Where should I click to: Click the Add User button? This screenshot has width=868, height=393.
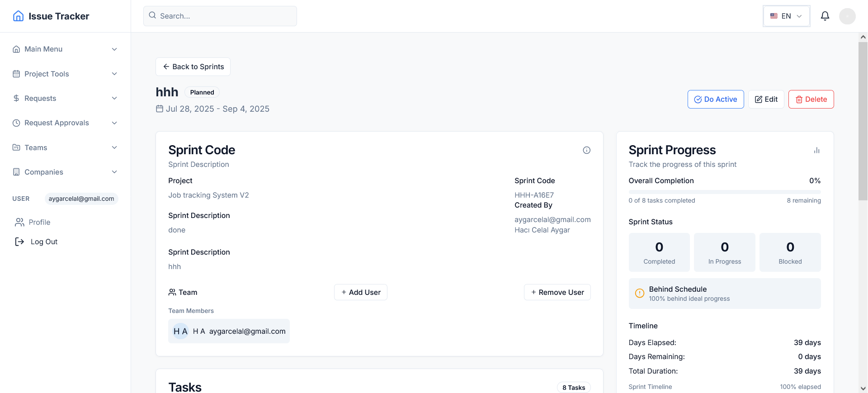360,292
